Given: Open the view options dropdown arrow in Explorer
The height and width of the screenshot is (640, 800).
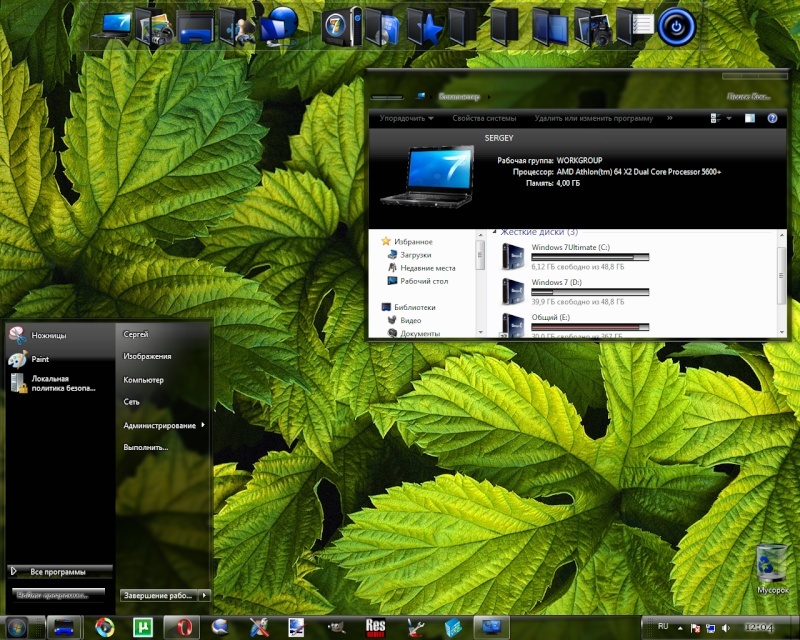Looking at the screenshot, I should point(729,118).
